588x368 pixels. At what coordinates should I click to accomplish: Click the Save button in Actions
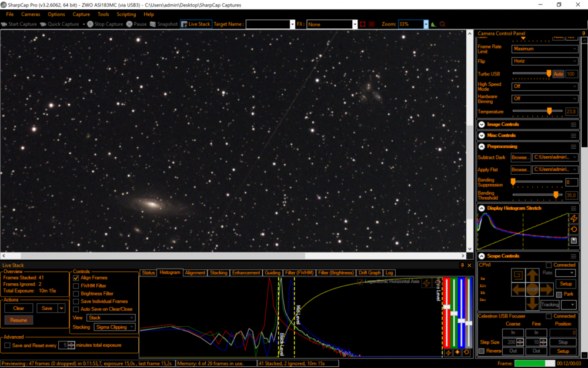point(47,309)
